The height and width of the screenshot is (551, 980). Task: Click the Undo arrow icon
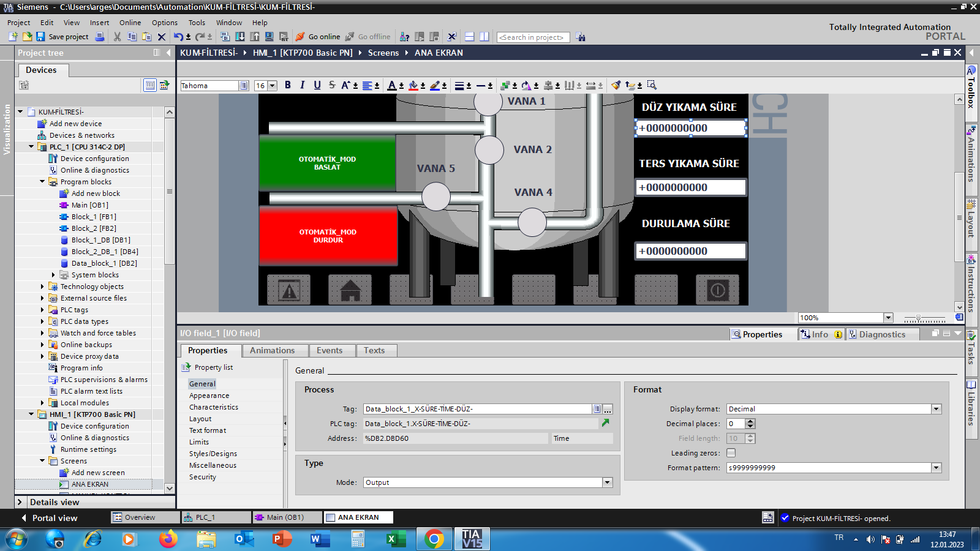click(x=178, y=37)
